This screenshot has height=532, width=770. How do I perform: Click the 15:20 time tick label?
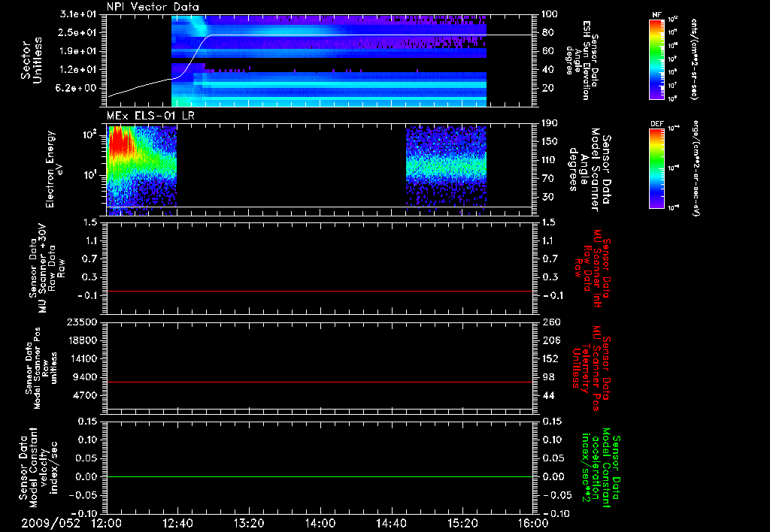click(x=462, y=523)
